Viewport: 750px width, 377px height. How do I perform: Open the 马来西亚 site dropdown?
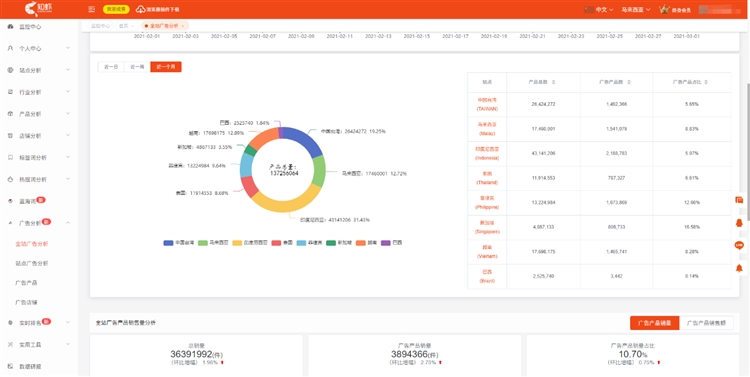[x=636, y=10]
